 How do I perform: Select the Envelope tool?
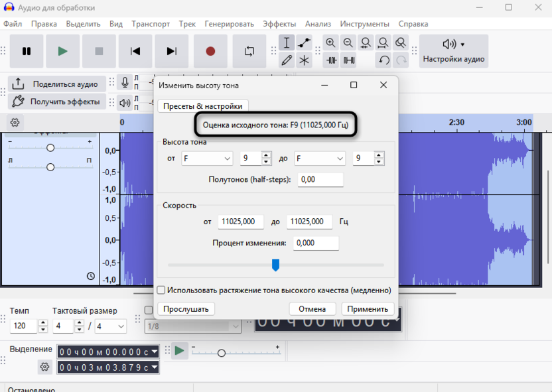pyautogui.click(x=304, y=43)
